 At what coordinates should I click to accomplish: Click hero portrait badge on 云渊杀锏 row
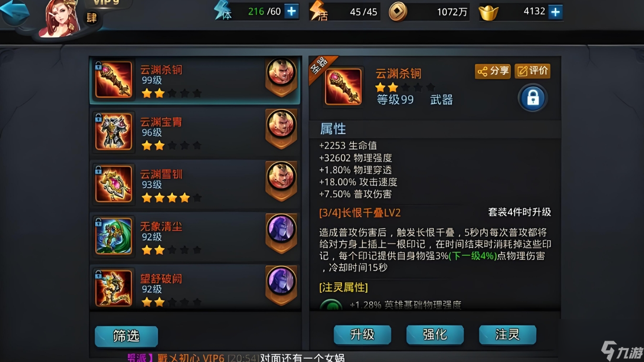281,76
